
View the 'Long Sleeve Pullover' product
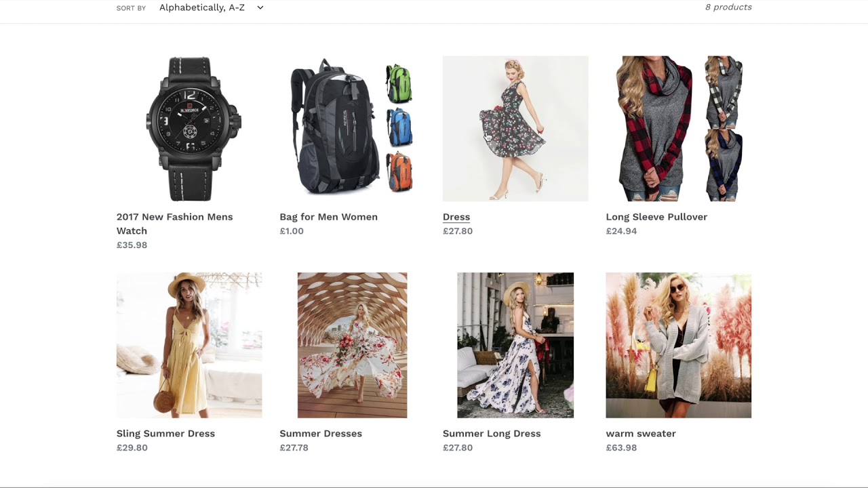pos(656,217)
